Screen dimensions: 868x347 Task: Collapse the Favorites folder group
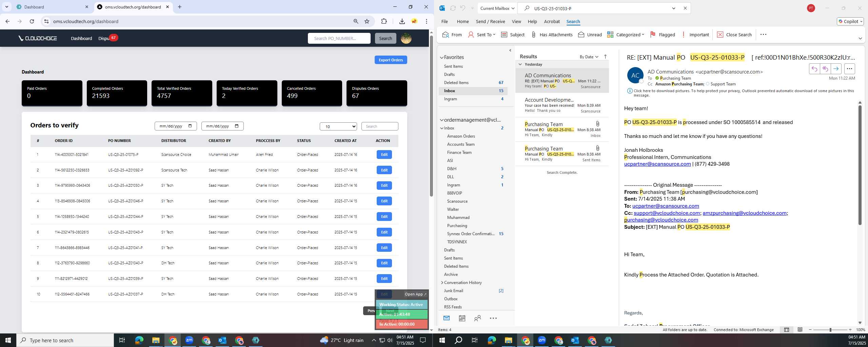click(442, 58)
